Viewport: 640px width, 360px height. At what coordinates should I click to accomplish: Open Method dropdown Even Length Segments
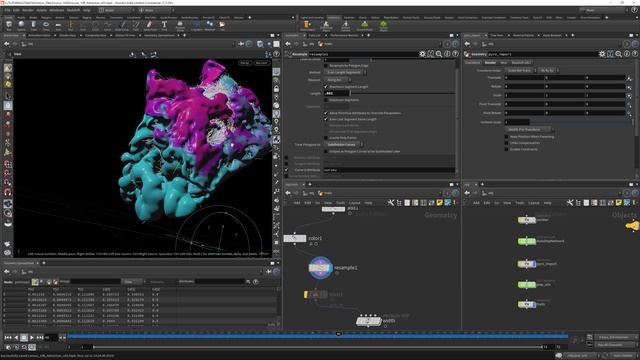345,72
